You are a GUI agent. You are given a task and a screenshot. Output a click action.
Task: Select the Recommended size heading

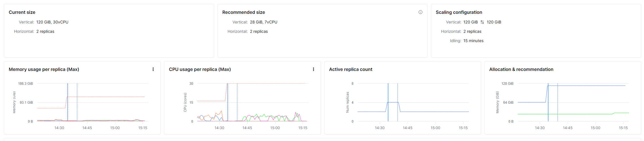[244, 12]
